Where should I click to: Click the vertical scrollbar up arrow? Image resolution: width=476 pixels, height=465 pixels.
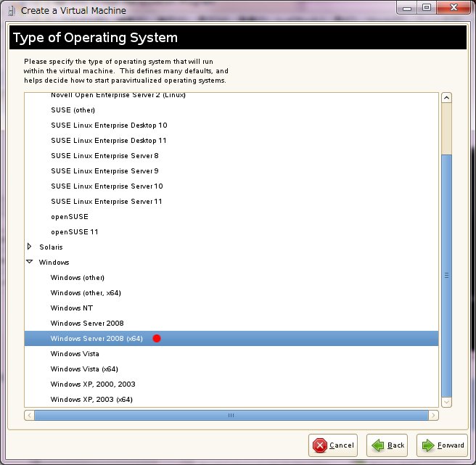[446, 98]
